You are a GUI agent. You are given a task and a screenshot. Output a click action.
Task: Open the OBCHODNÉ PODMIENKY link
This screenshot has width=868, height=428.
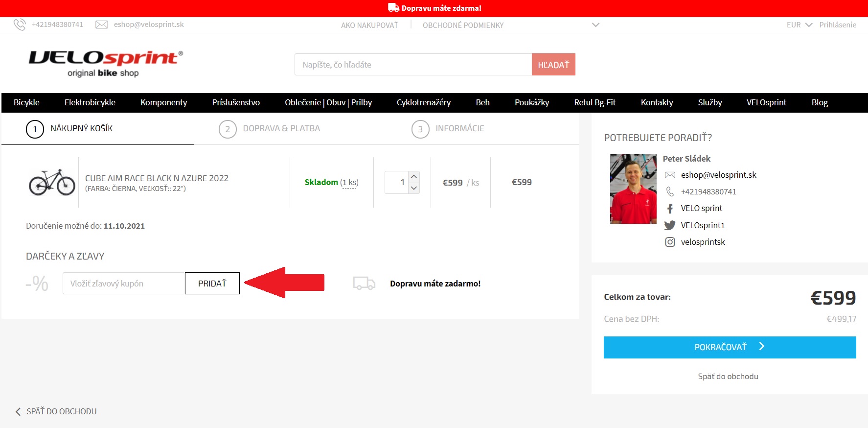point(463,25)
